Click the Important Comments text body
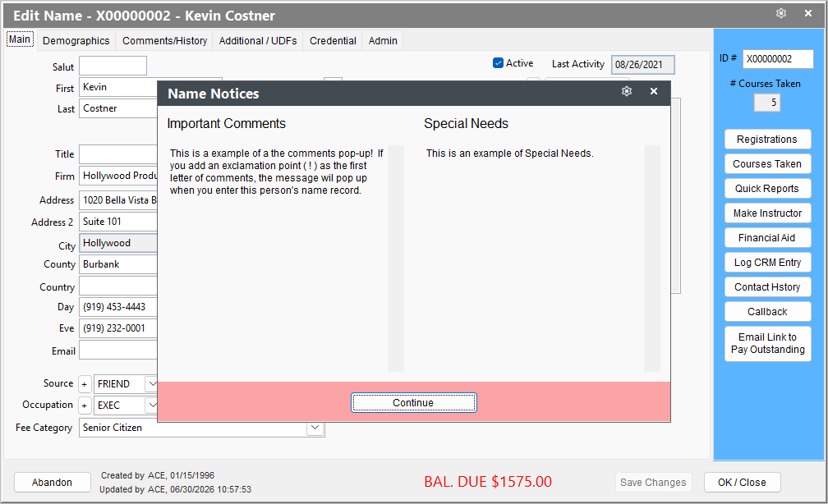 (276, 172)
